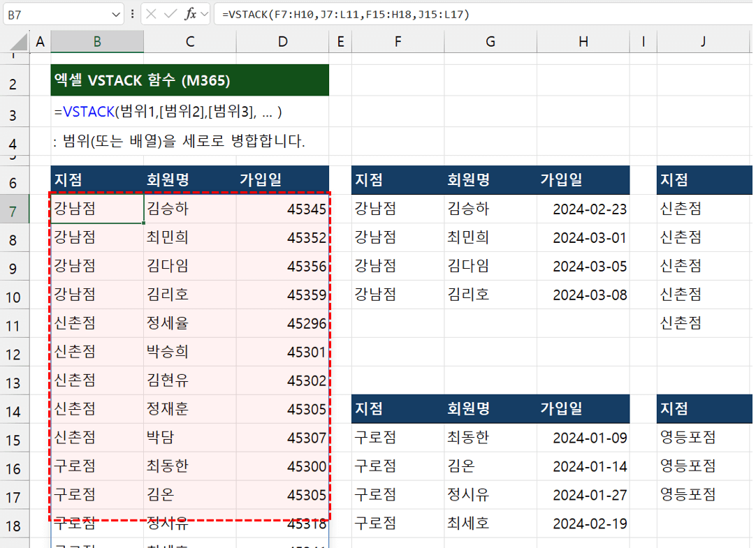This screenshot has width=756, height=548.
Task: Select column B header
Action: point(97,42)
